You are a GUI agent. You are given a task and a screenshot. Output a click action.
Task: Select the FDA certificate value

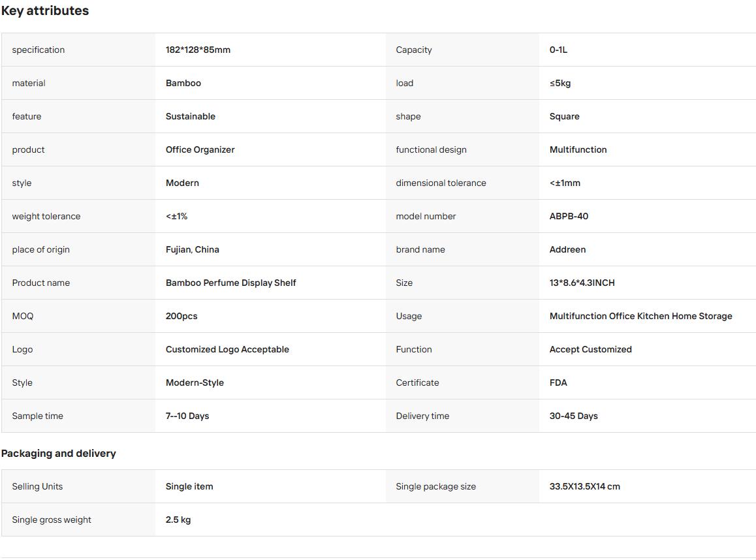(x=558, y=382)
